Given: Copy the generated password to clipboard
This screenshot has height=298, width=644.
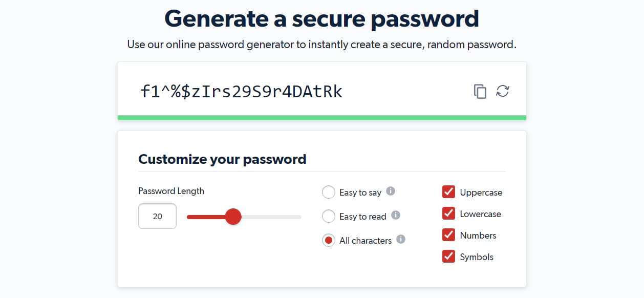Looking at the screenshot, I should [x=480, y=91].
